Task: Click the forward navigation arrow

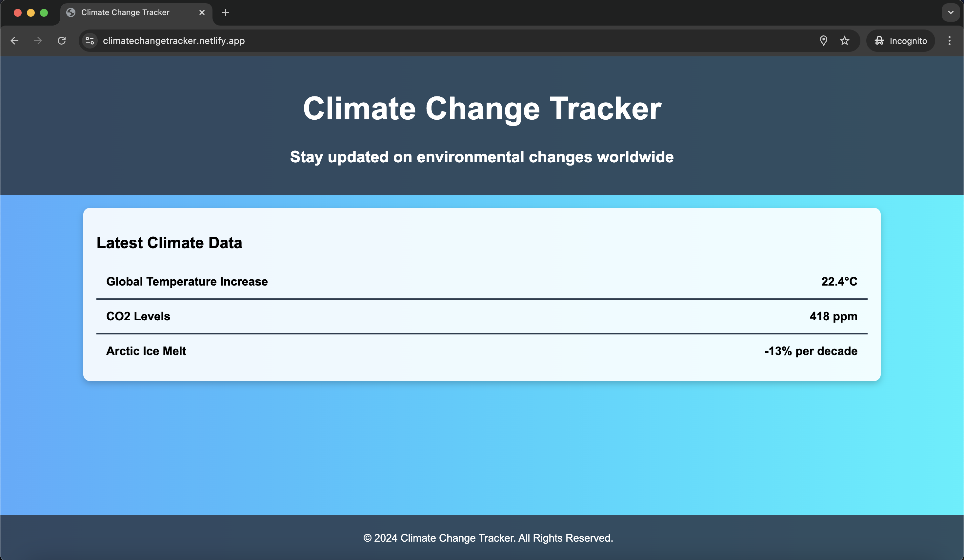Action: (37, 41)
